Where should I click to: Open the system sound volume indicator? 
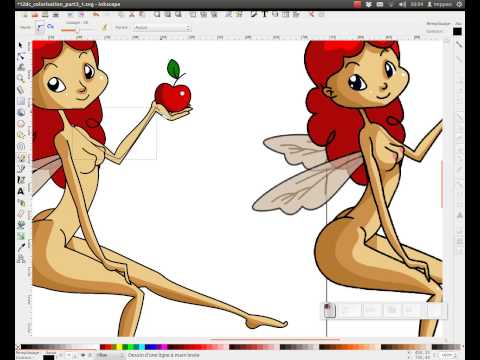click(x=402, y=4)
